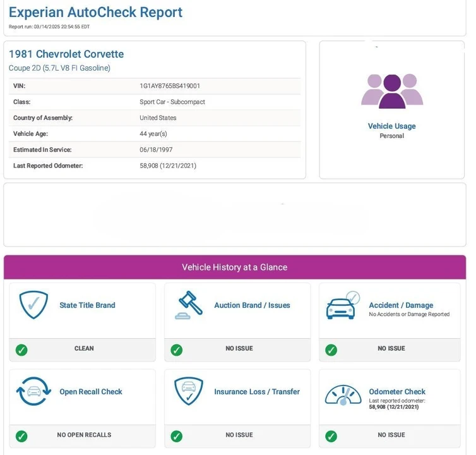Image resolution: width=476 pixels, height=455 pixels.
Task: Click NO ISSUE under Auction Brand / Issues
Action: click(x=239, y=348)
